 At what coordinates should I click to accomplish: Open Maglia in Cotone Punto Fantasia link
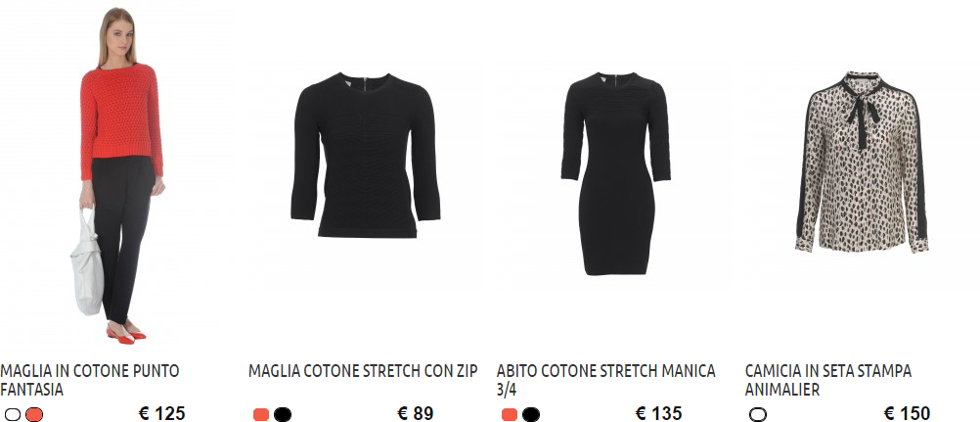click(89, 380)
